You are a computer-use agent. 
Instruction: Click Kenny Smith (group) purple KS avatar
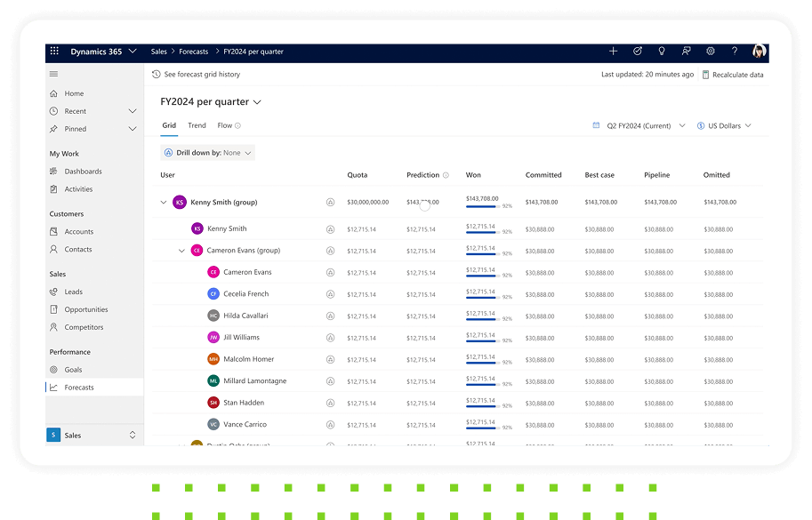pos(179,203)
